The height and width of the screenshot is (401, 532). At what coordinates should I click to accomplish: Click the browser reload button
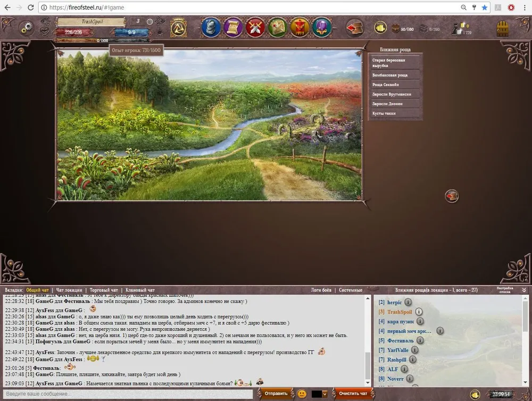tap(30, 7)
